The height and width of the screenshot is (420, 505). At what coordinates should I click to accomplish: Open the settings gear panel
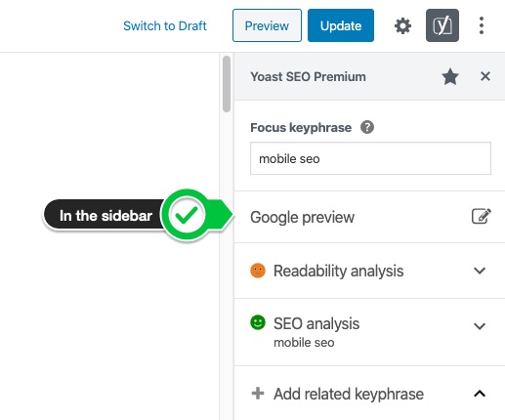pyautogui.click(x=402, y=25)
